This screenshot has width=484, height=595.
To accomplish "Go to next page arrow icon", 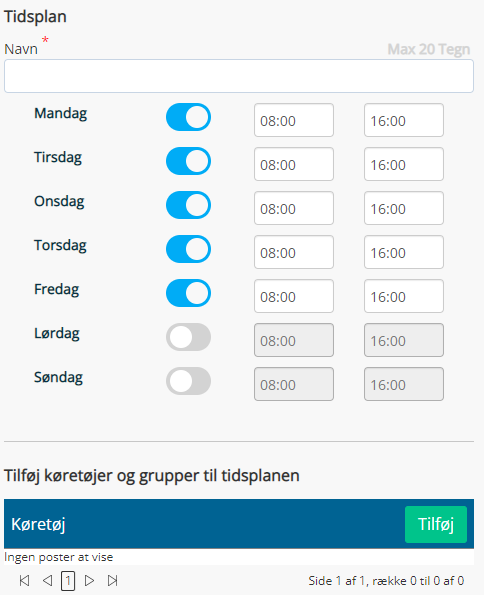I will pos(89,581).
